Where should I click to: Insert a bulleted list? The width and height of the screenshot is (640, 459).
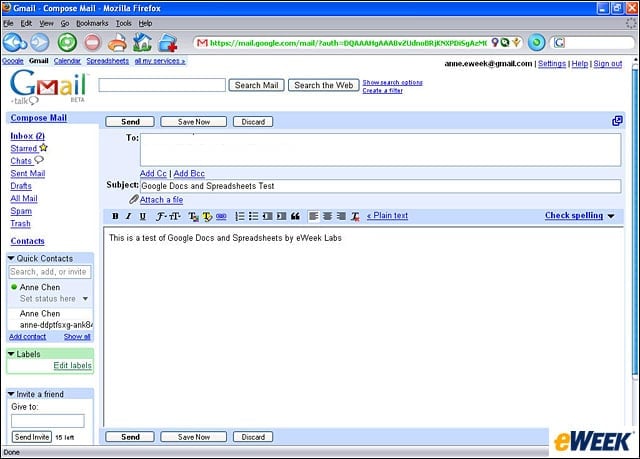[253, 216]
